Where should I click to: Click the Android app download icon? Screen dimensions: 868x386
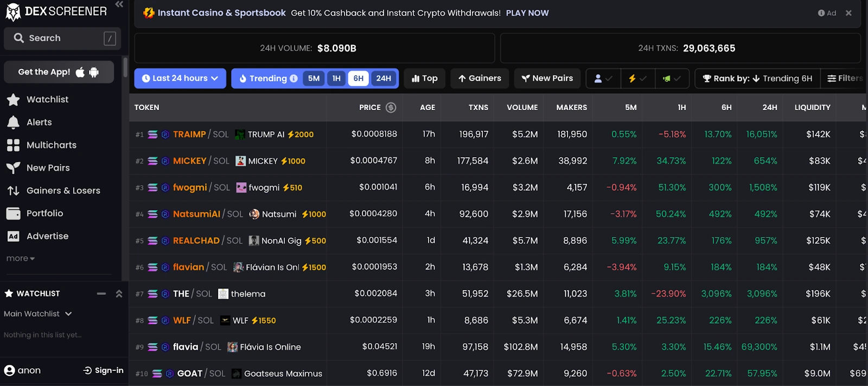coord(94,72)
